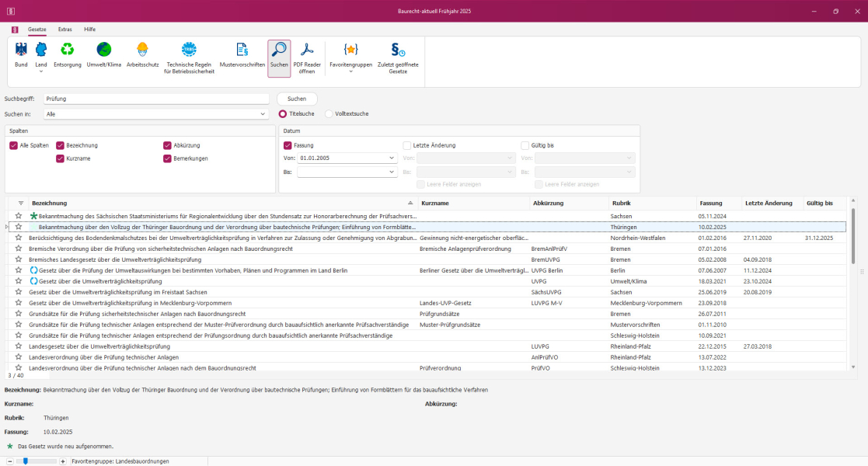Open the PDF Reader
The height and width of the screenshot is (466, 868).
pyautogui.click(x=307, y=58)
